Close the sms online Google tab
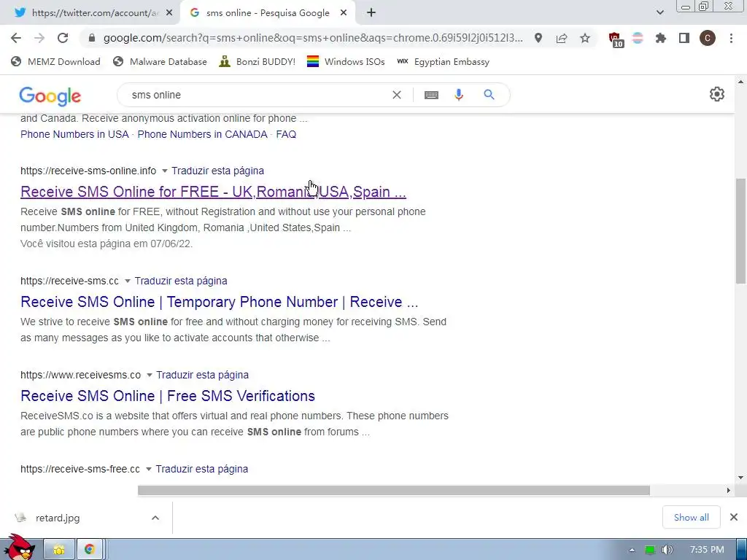 [344, 13]
